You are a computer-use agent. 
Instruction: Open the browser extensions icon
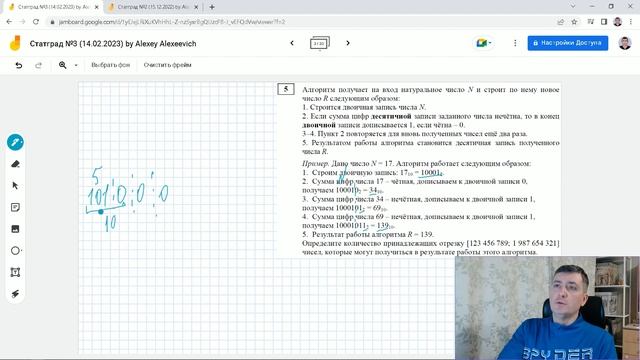pyautogui.click(x=590, y=22)
